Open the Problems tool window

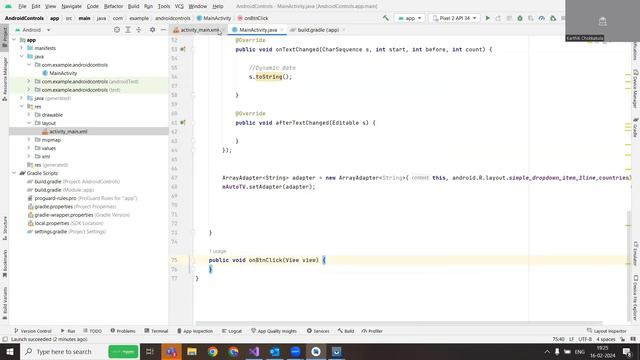pyautogui.click(x=123, y=331)
